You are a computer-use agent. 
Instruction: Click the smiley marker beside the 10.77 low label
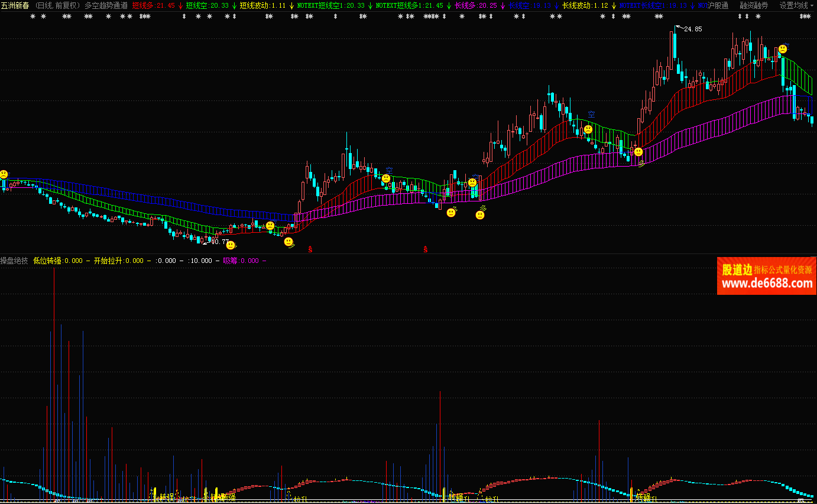(x=231, y=245)
